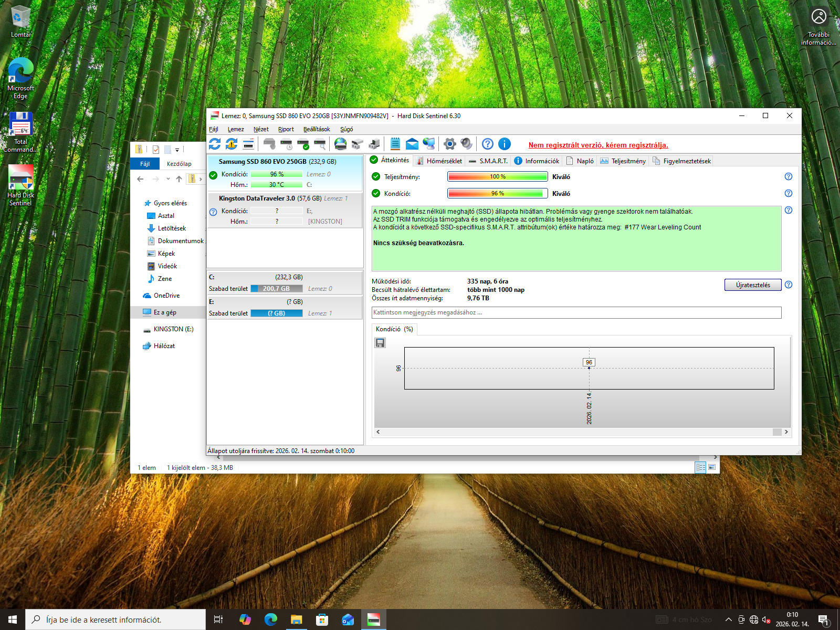Image resolution: width=840 pixels, height=630 pixels.
Task: Click help icon beside Teljesítmény Kiváló row
Action: (789, 176)
